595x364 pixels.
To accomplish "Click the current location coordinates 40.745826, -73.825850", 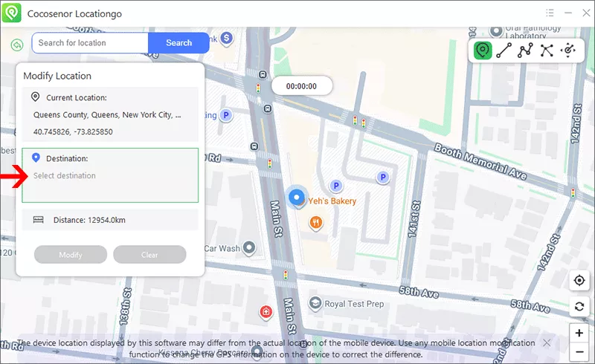I will coord(73,131).
